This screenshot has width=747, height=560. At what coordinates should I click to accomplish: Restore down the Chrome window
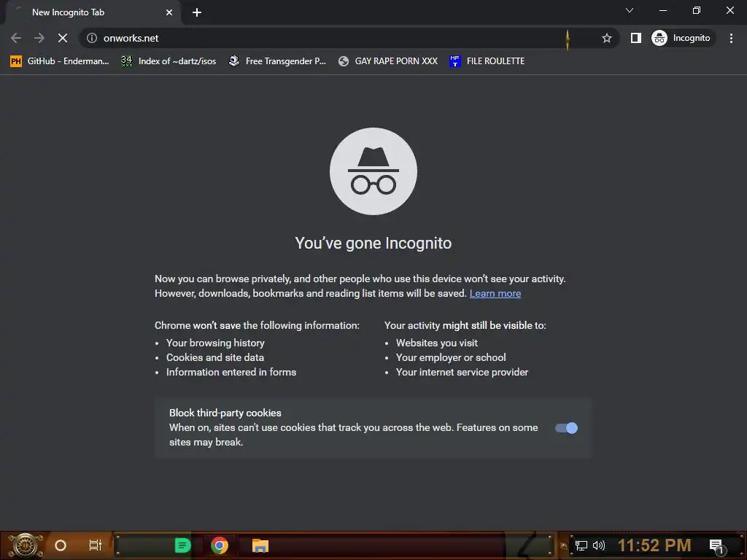coord(697,10)
